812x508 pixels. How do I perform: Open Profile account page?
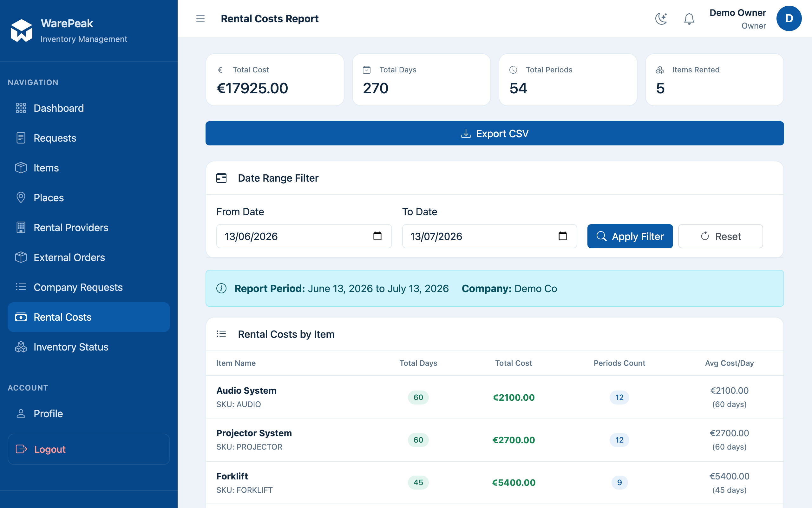click(88, 414)
